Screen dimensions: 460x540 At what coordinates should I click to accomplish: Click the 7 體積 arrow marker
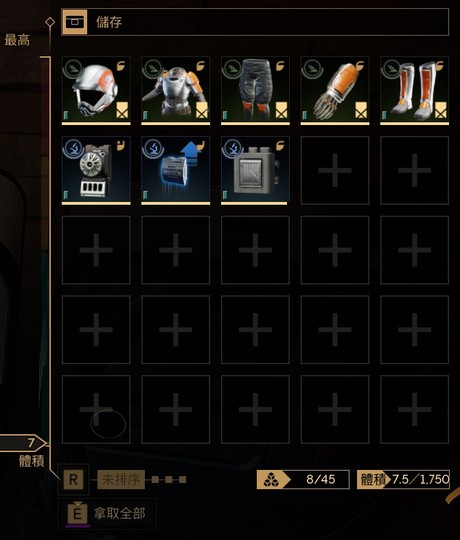[23, 443]
